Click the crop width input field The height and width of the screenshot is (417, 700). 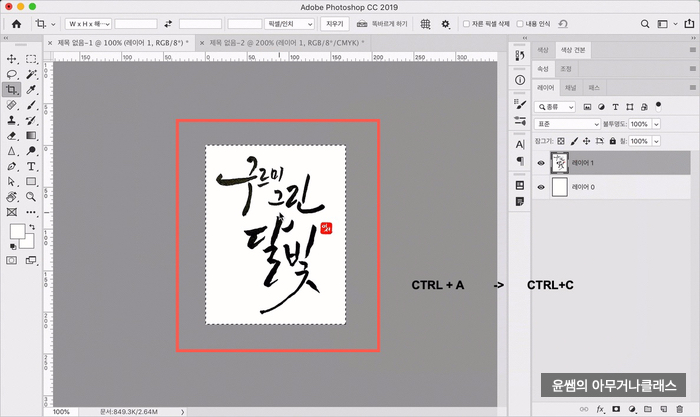pos(136,24)
